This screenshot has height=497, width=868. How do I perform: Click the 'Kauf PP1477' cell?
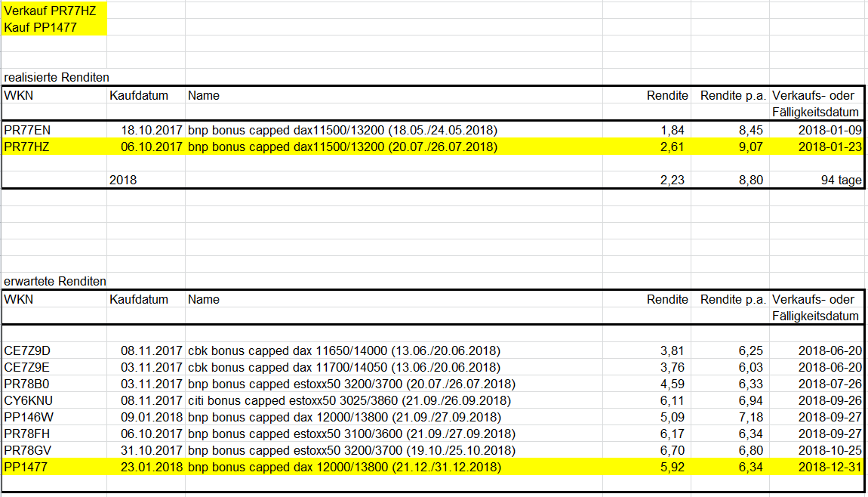click(x=54, y=27)
